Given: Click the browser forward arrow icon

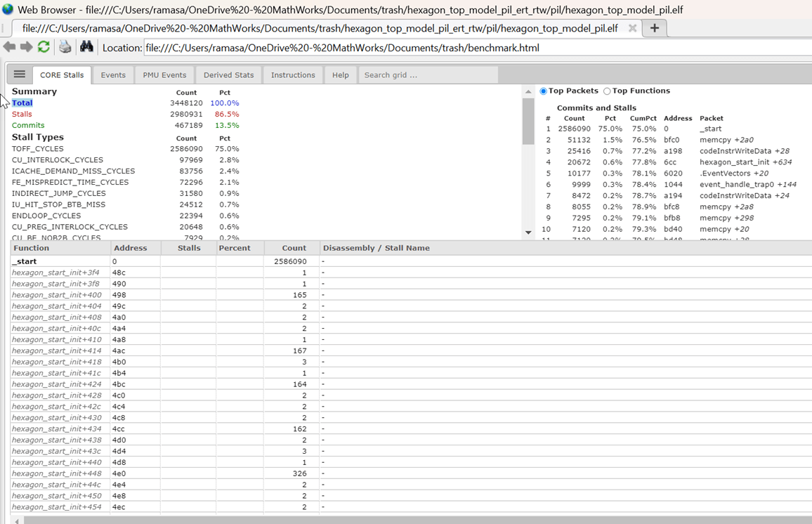Looking at the screenshot, I should 26,47.
